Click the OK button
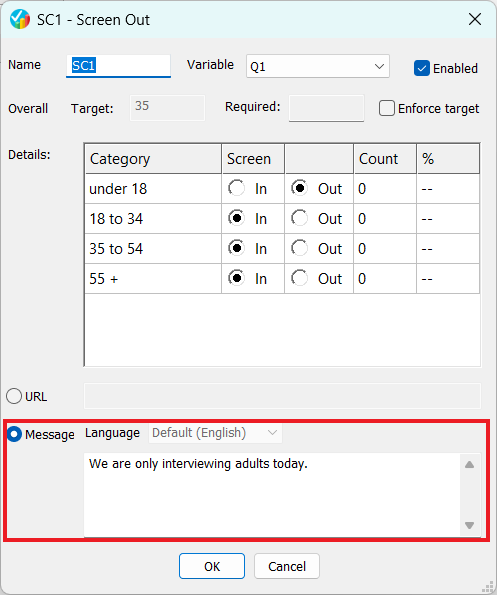The width and height of the screenshot is (497, 595). [212, 566]
